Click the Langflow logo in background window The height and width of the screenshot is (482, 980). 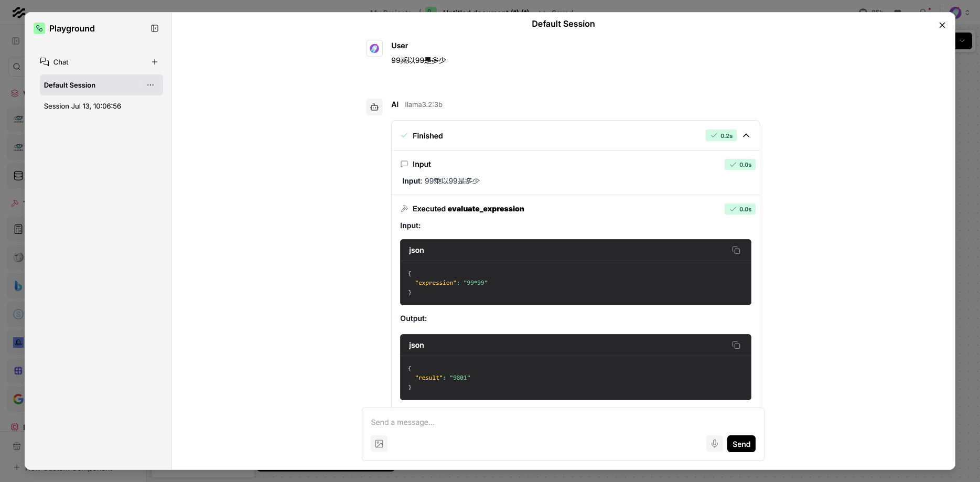click(18, 12)
